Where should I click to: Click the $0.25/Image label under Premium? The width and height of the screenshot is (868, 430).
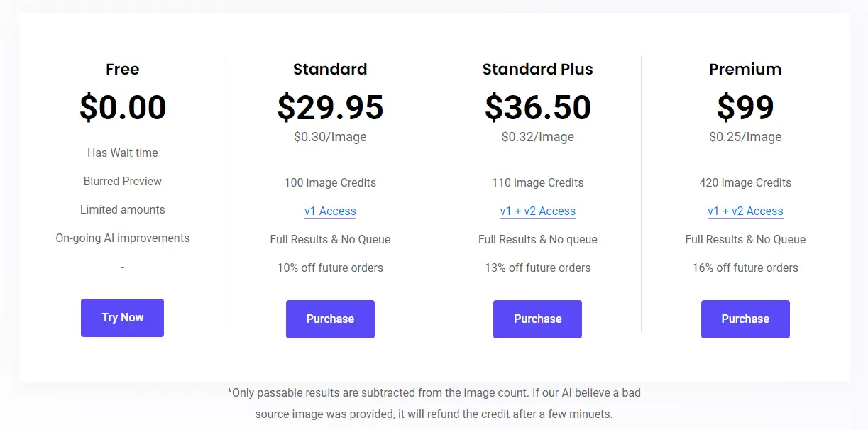pos(745,137)
